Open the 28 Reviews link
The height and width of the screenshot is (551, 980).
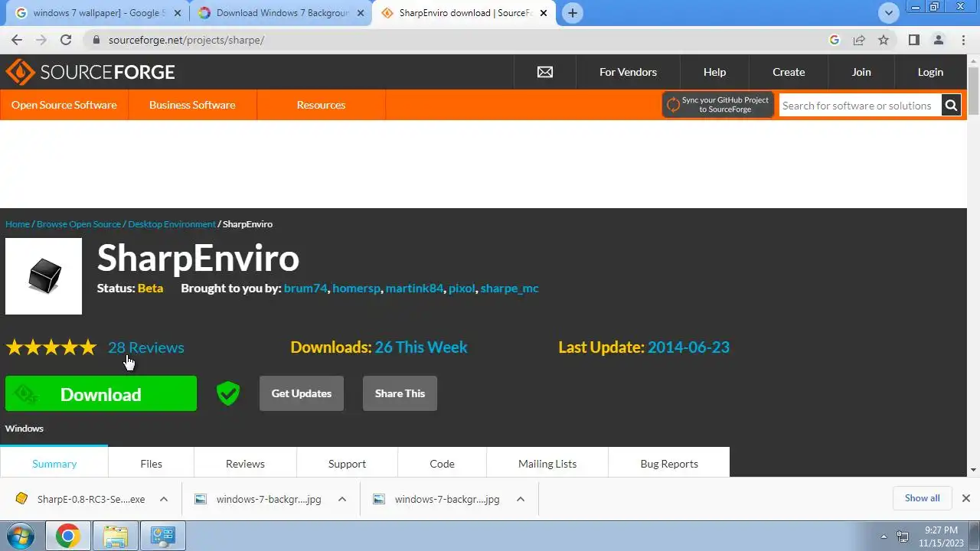tap(146, 347)
